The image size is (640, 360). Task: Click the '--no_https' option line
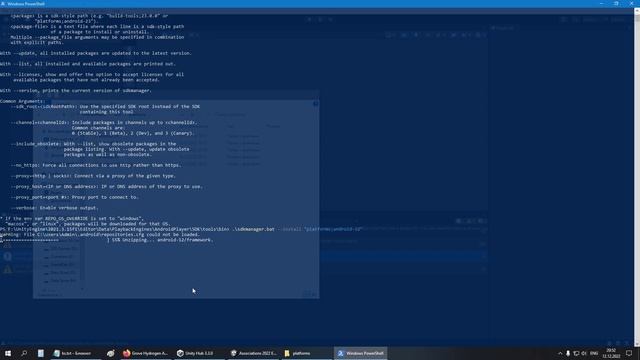click(x=96, y=165)
